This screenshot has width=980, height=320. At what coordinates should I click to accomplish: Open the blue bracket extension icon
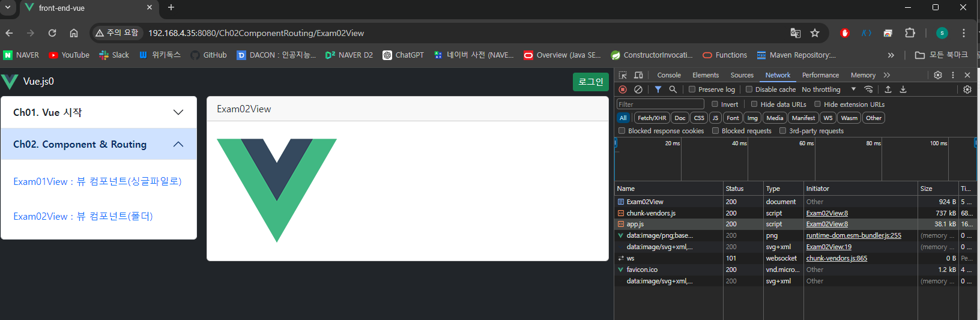pyautogui.click(x=867, y=33)
